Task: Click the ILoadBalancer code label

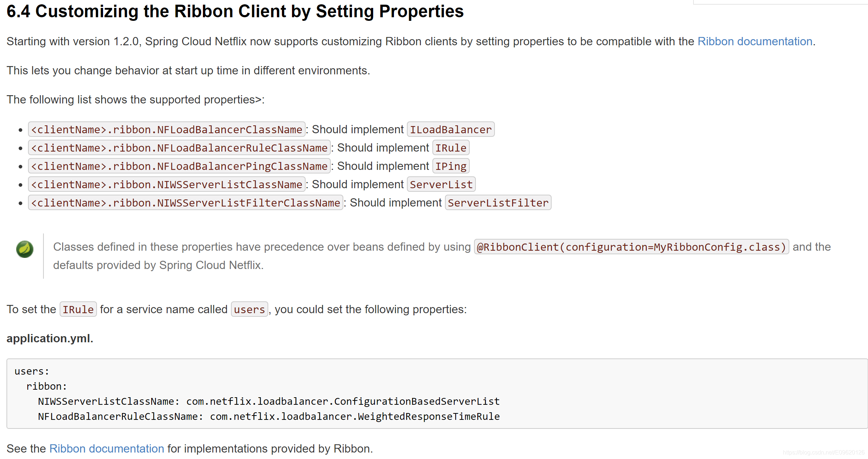Action: (x=451, y=130)
